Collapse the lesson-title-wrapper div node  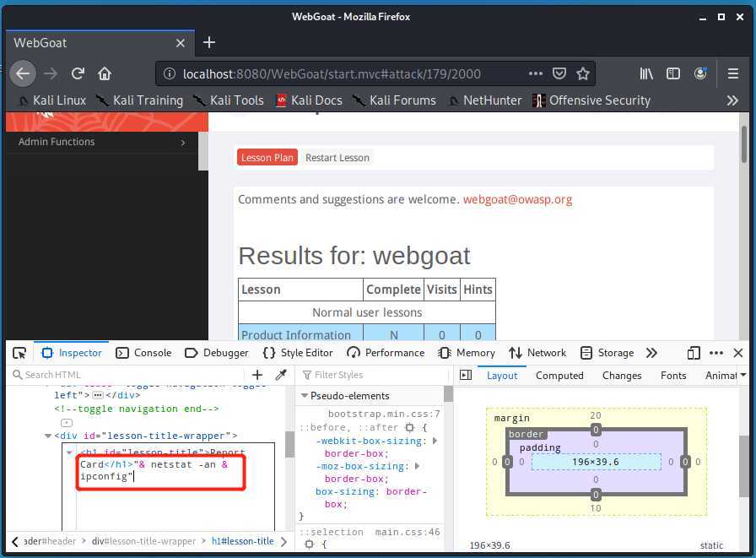[48, 436]
